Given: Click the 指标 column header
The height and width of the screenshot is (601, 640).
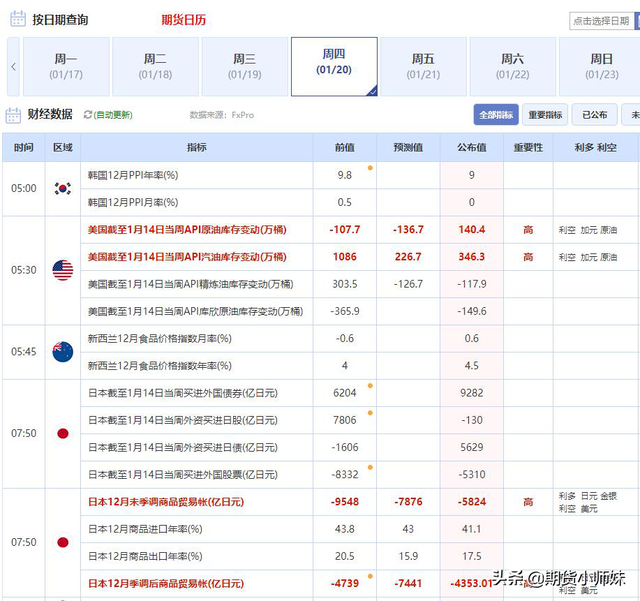Looking at the screenshot, I should click(197, 147).
